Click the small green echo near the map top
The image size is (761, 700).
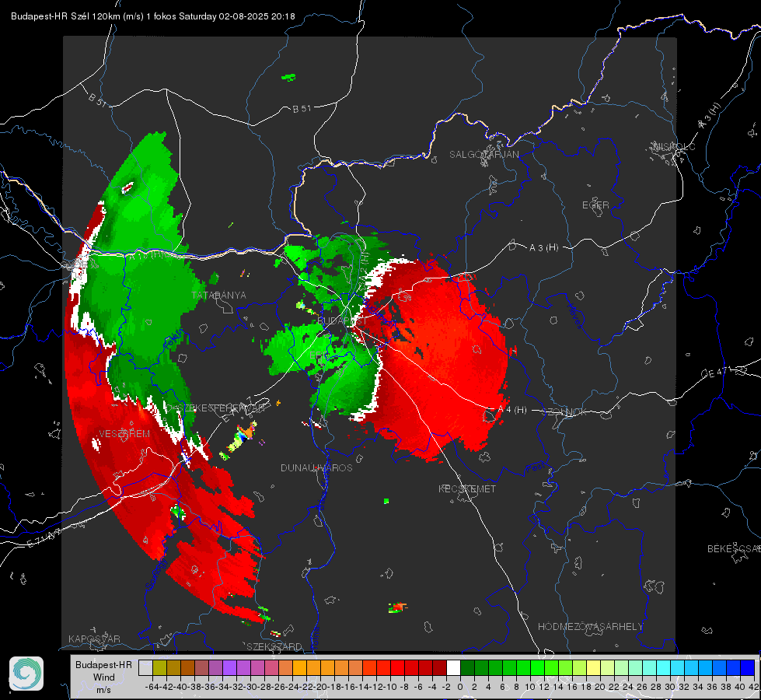pos(288,77)
